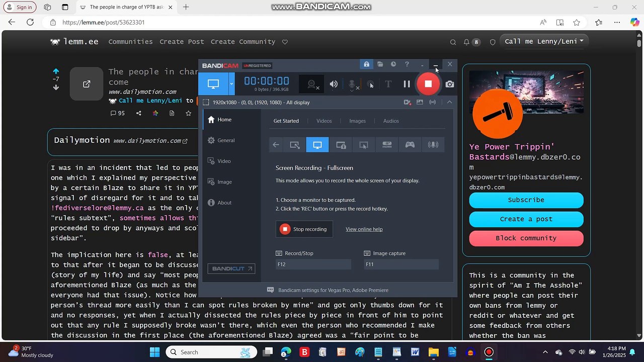Open the Communities nav link

click(130, 42)
